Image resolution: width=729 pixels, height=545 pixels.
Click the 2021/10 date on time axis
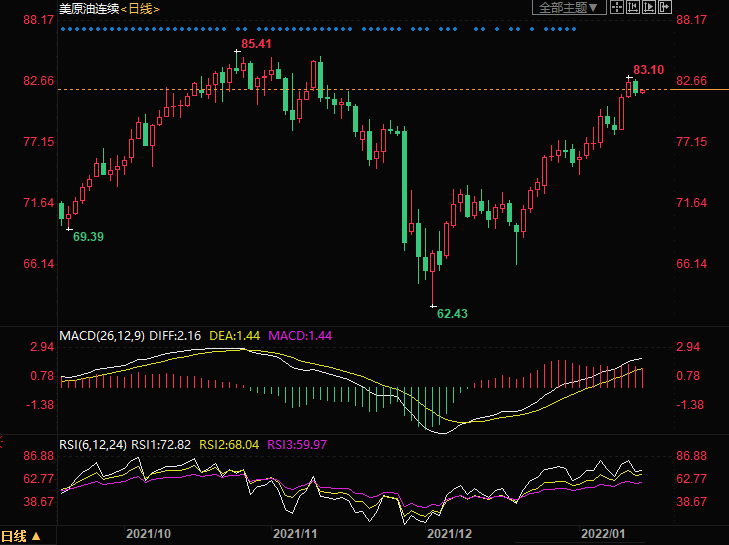tap(147, 535)
